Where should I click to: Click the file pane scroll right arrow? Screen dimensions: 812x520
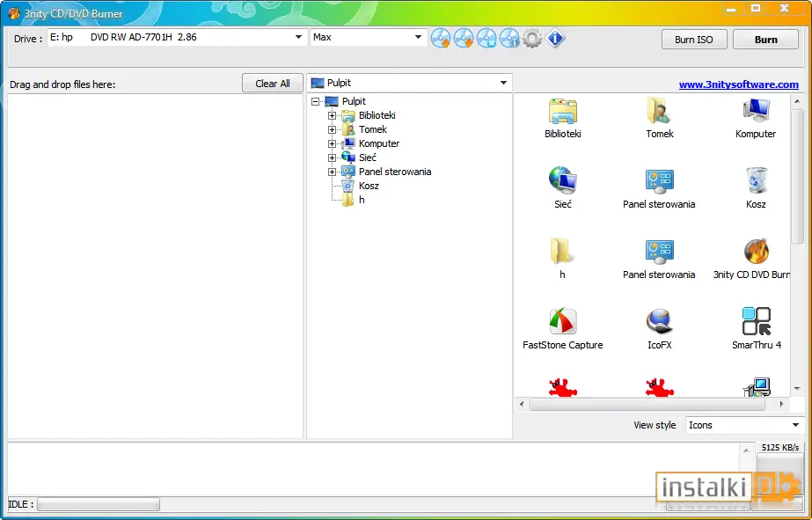[x=782, y=404]
